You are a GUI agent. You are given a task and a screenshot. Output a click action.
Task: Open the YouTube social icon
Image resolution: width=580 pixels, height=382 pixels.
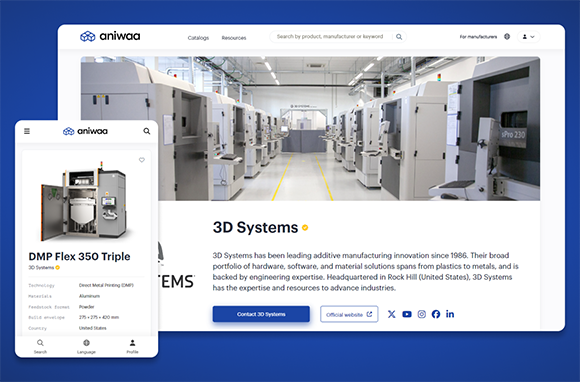pos(407,314)
